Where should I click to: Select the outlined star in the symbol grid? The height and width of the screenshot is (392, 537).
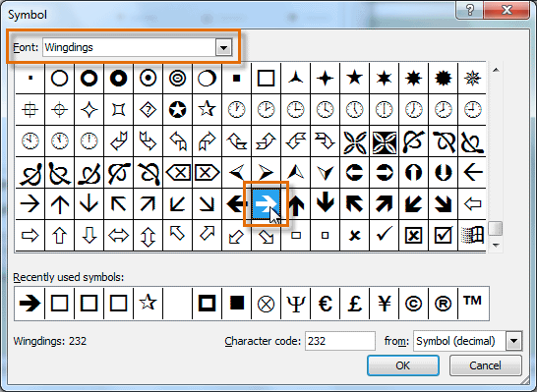(x=208, y=110)
